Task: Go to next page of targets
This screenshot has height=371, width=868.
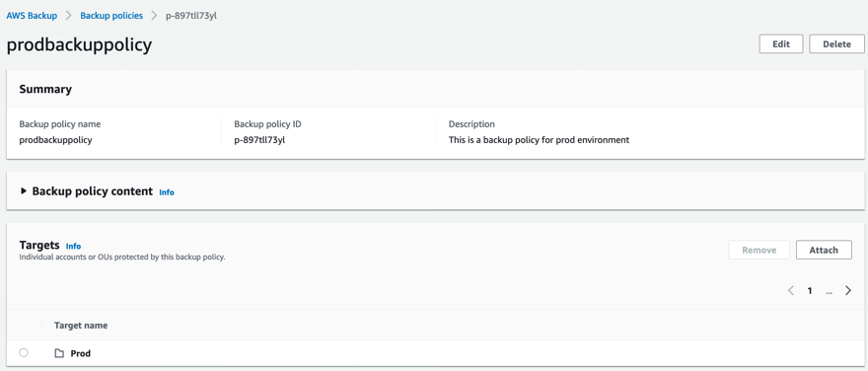Action: tap(848, 291)
